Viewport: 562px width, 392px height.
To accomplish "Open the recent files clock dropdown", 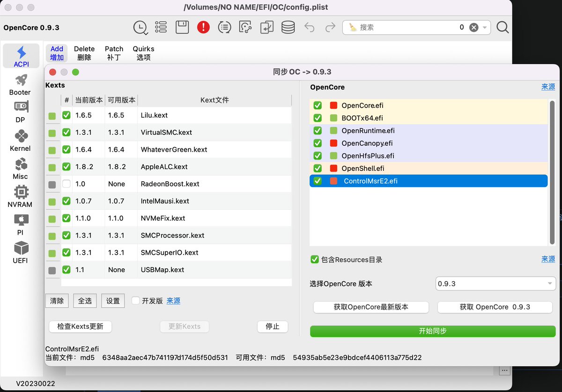I will coord(140,27).
